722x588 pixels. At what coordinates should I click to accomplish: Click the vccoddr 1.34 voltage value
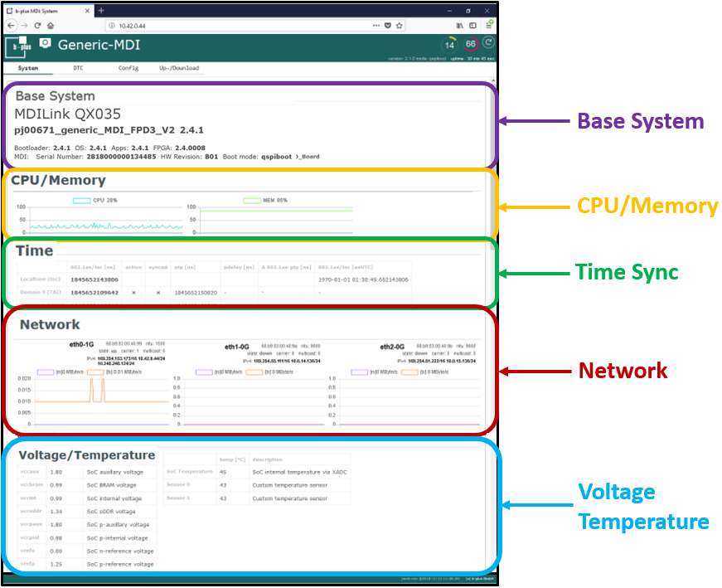56,512
